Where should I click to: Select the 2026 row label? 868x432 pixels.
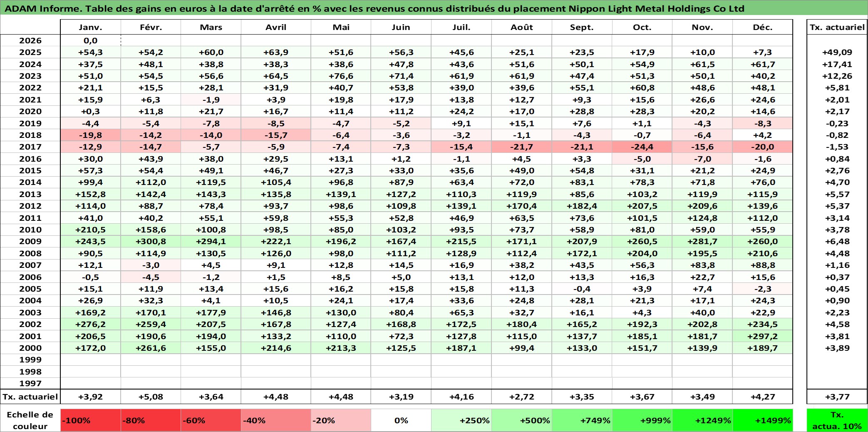click(30, 40)
